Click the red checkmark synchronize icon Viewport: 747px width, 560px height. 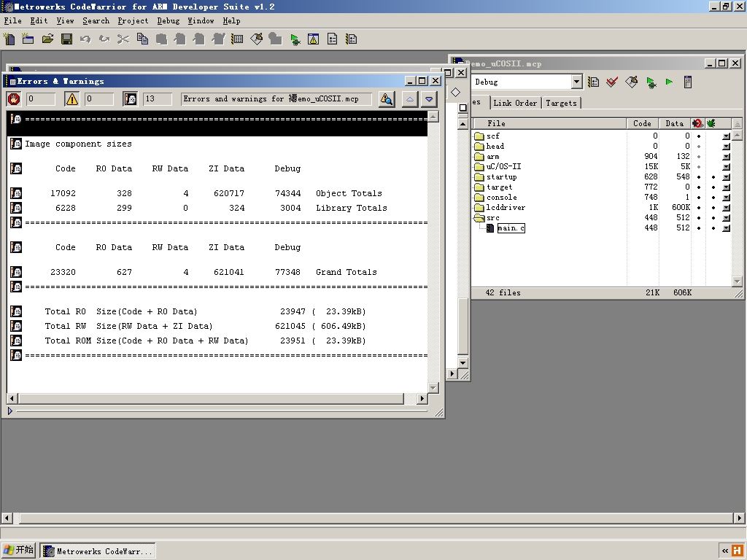point(612,82)
